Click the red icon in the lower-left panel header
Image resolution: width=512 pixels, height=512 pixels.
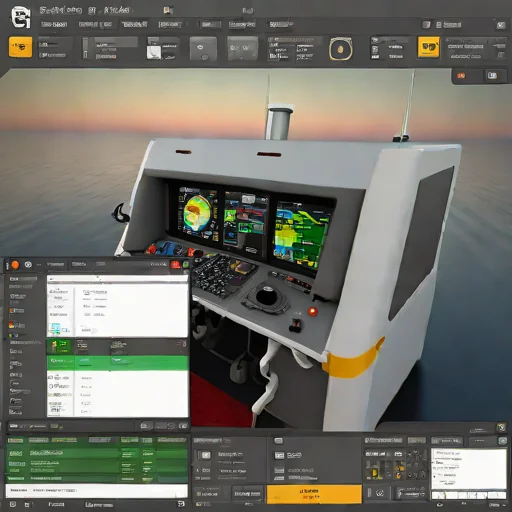point(175,265)
